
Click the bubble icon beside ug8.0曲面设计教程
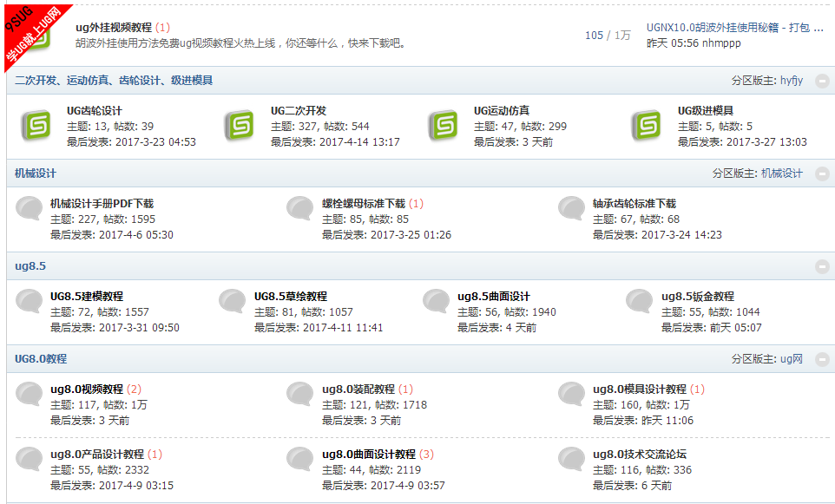point(300,459)
